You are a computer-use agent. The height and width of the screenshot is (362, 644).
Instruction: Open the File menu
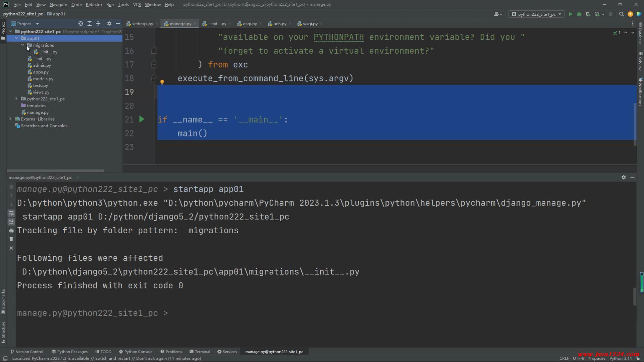click(x=17, y=4)
